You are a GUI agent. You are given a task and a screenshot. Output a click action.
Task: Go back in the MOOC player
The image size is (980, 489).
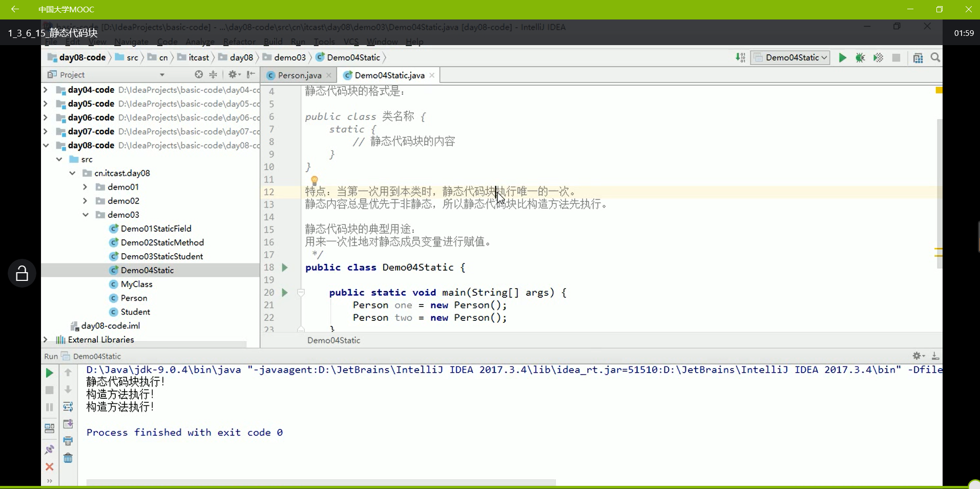tap(15, 9)
